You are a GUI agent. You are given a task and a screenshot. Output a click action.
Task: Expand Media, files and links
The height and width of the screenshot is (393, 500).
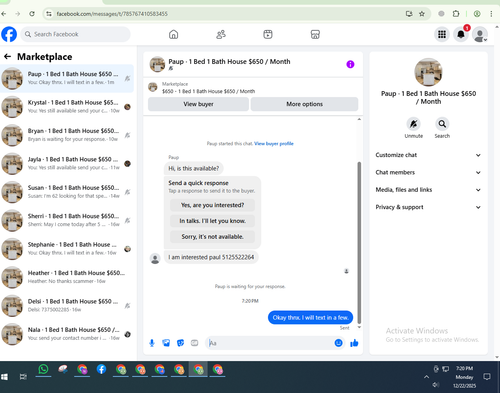(428, 190)
